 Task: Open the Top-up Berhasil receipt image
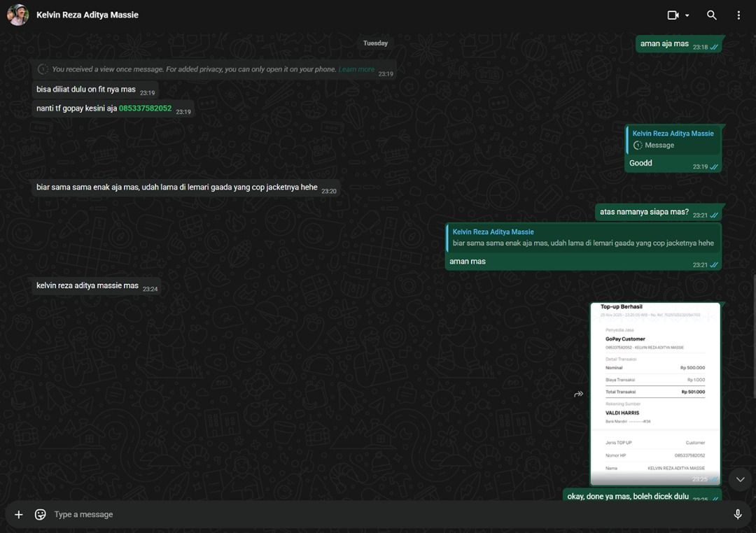[x=654, y=392]
